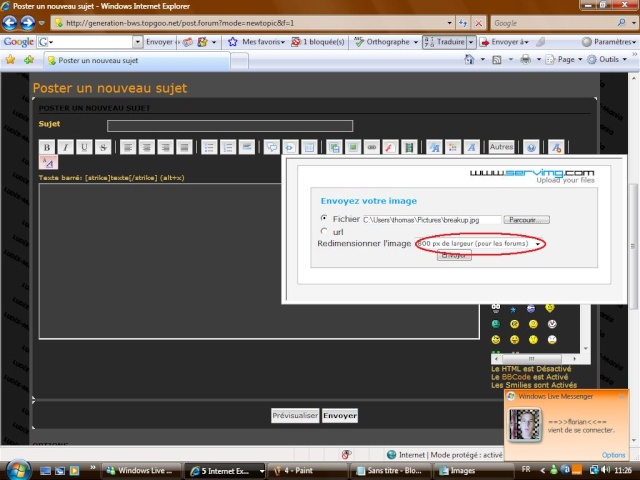Remove text formatting with the eraser icon

(556, 147)
